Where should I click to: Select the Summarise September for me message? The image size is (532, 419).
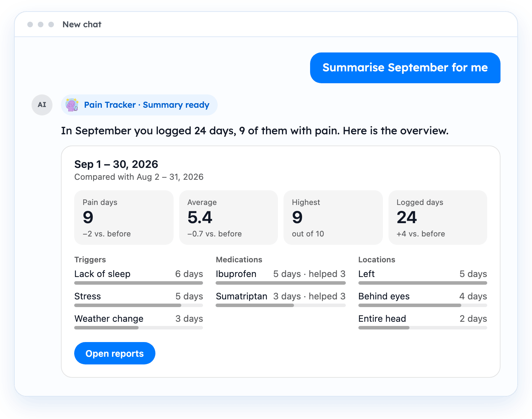point(405,68)
